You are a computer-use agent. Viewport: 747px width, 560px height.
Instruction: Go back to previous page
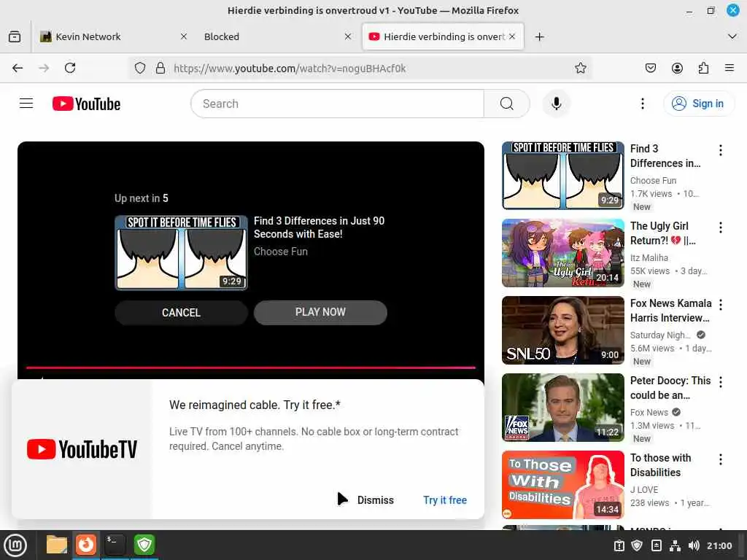(x=18, y=68)
